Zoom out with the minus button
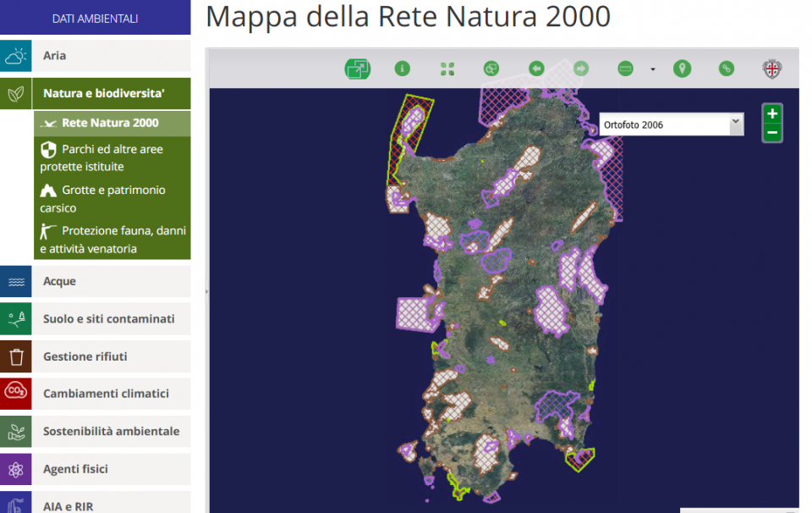Viewport: 812px width, 513px height. [772, 133]
